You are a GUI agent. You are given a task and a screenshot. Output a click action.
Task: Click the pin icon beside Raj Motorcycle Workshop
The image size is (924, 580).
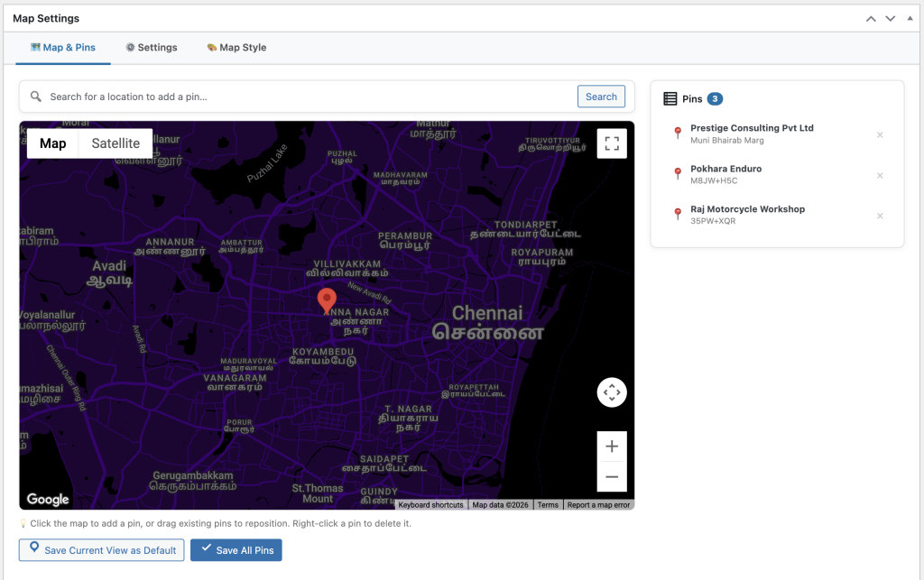point(678,214)
